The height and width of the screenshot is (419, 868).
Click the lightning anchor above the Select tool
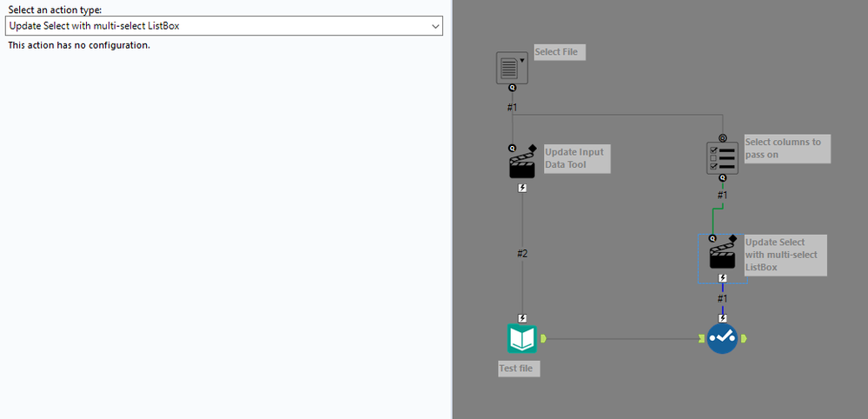tap(722, 318)
